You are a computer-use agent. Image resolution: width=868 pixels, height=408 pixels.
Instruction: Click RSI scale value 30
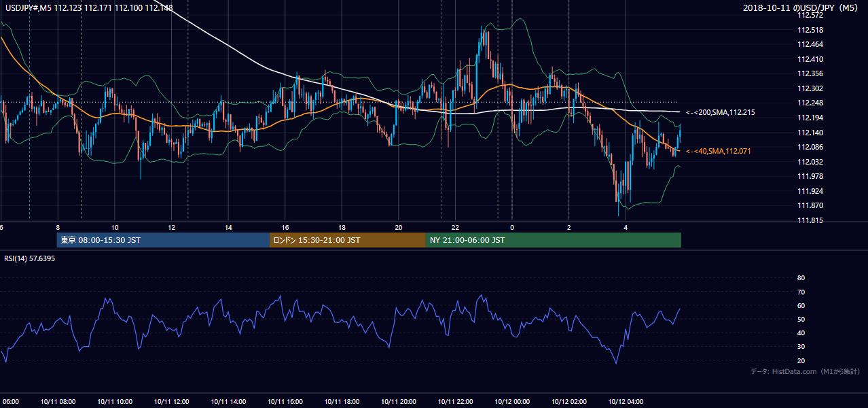pos(801,347)
